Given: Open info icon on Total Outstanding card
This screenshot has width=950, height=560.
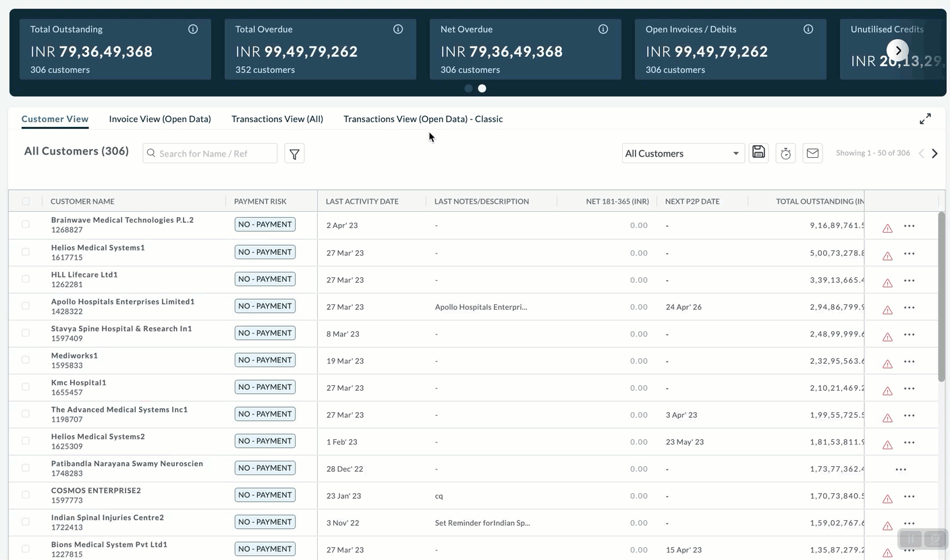Looking at the screenshot, I should (x=193, y=29).
